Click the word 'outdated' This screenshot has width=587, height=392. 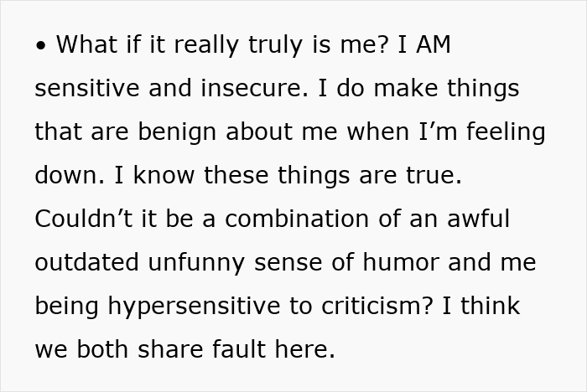87,262
